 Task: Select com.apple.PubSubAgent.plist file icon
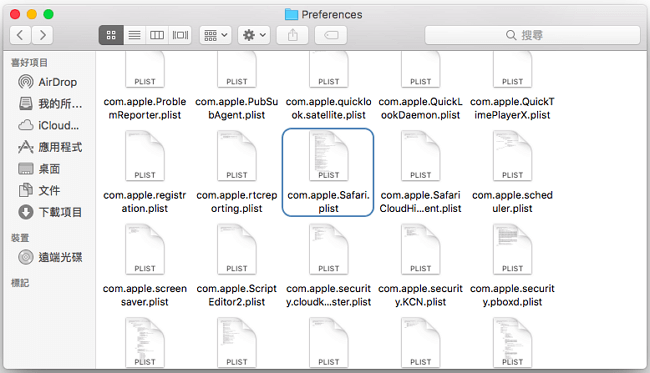[x=237, y=69]
